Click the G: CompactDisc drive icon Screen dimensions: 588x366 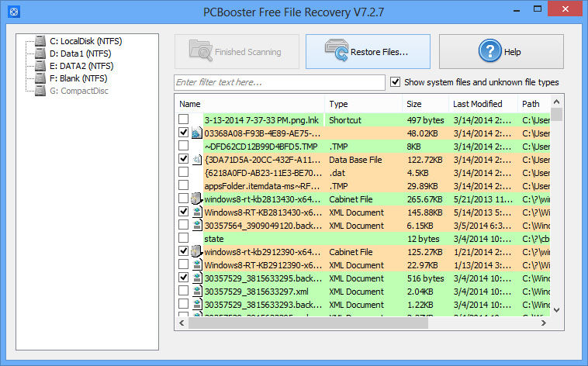(40, 91)
